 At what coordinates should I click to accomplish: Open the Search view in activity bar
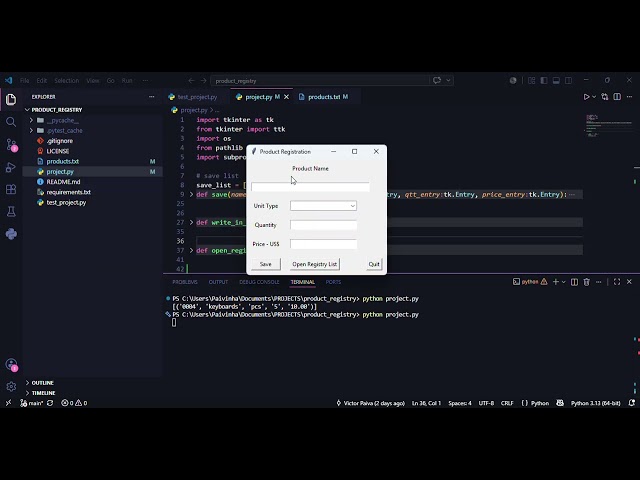coord(11,122)
